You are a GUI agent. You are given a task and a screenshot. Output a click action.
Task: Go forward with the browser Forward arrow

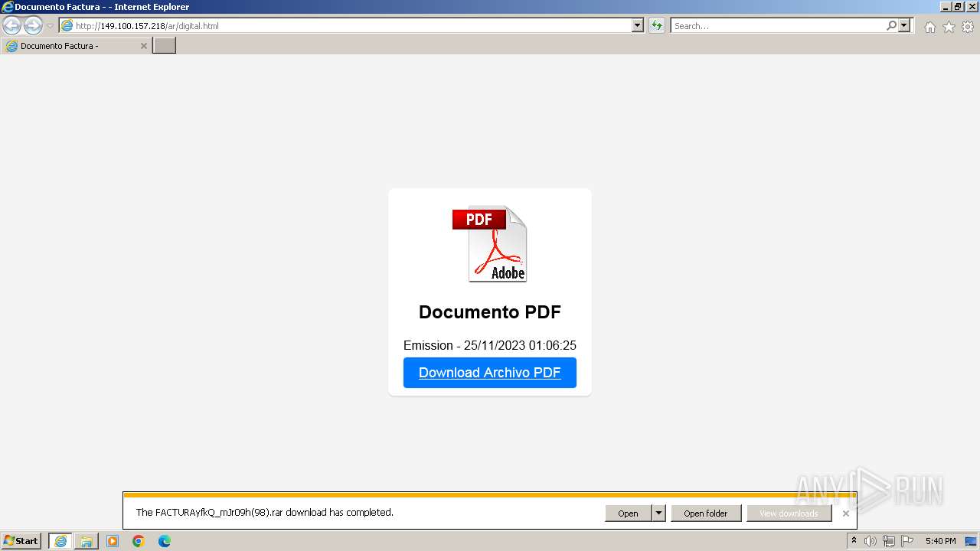coord(33,26)
